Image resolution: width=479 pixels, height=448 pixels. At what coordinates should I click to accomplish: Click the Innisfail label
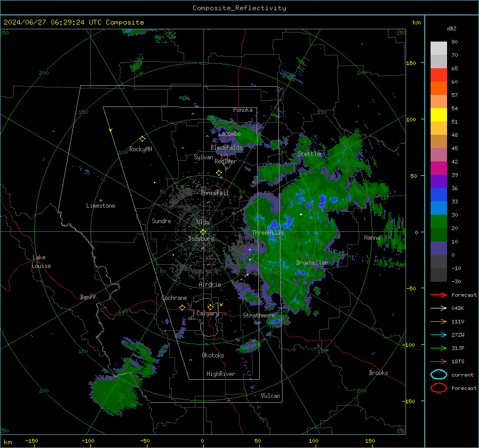tap(214, 193)
